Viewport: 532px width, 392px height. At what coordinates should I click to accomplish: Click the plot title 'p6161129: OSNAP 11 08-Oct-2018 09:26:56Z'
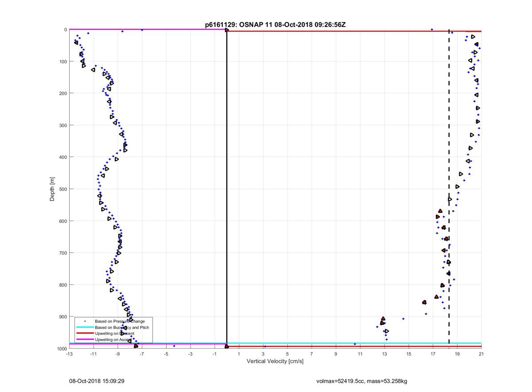pos(275,25)
